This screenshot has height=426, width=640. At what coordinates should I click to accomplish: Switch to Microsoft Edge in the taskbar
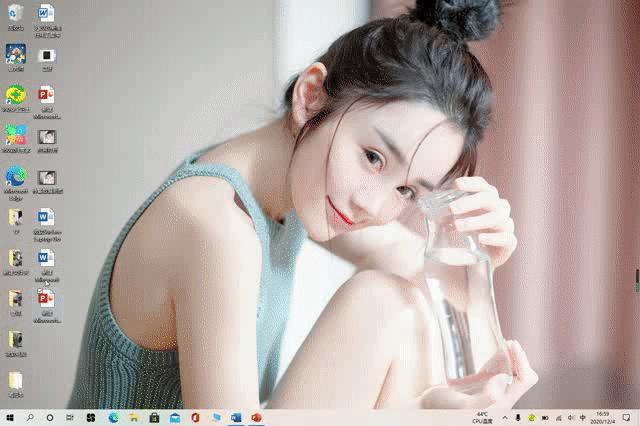pyautogui.click(x=113, y=417)
